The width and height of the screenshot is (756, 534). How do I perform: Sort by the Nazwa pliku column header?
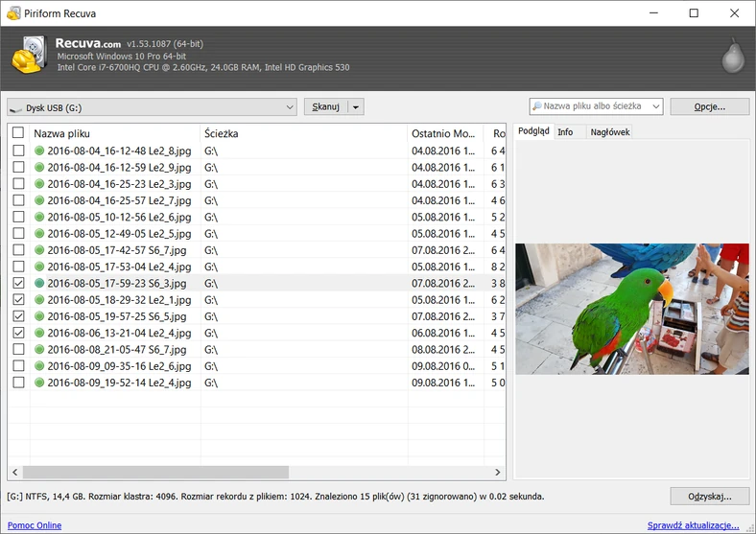tap(115, 133)
